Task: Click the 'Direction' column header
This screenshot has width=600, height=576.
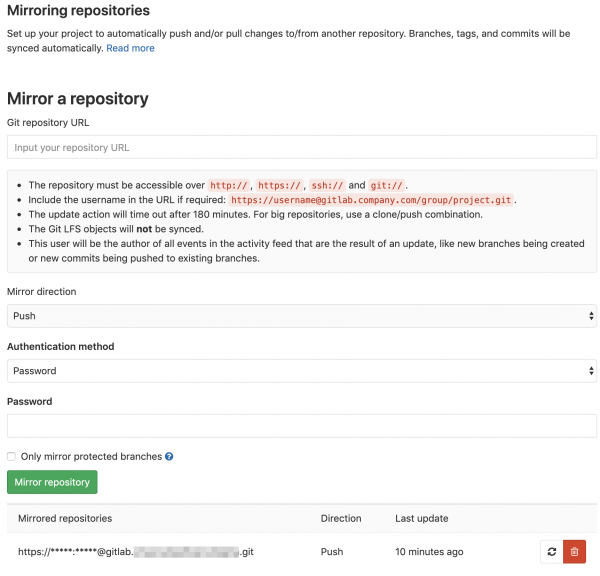Action: 341,518
